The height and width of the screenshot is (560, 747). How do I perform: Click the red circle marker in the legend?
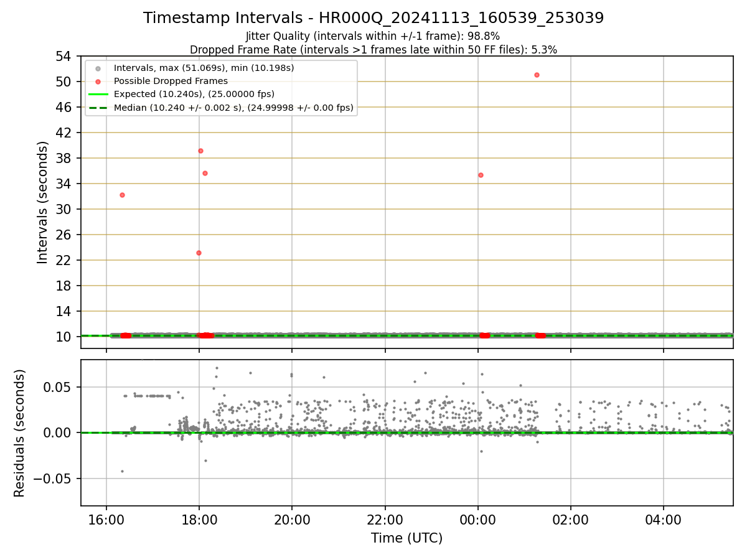(98, 81)
